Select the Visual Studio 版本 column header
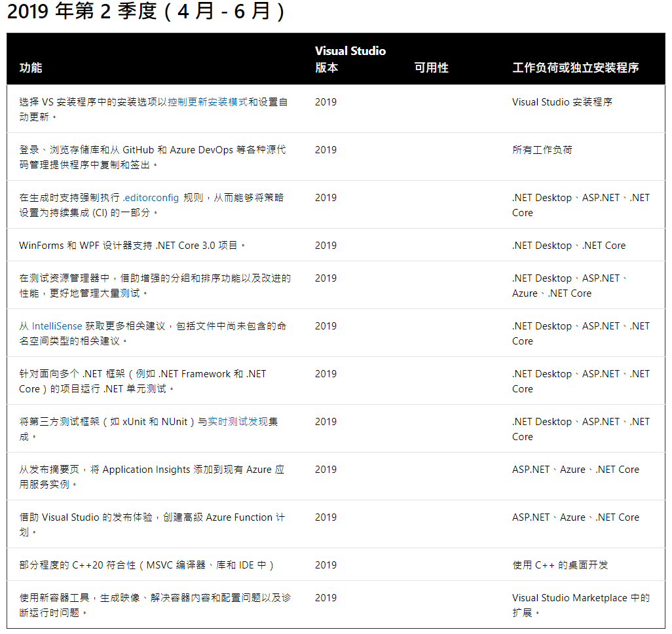Image resolution: width=672 pixels, height=634 pixels. 350,59
